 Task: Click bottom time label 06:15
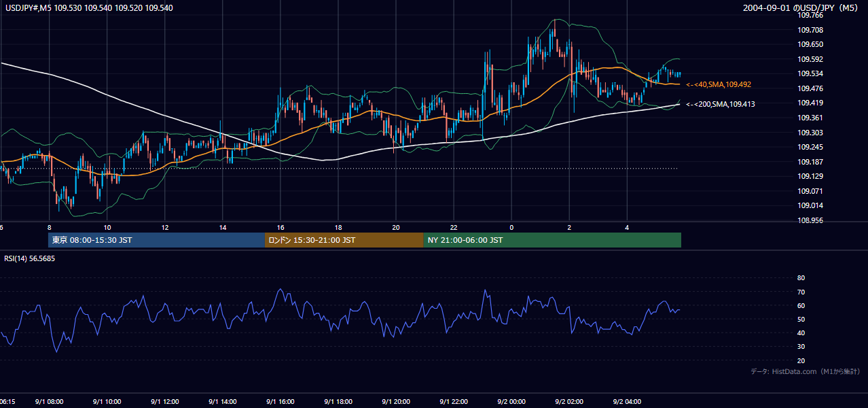(x=8, y=402)
